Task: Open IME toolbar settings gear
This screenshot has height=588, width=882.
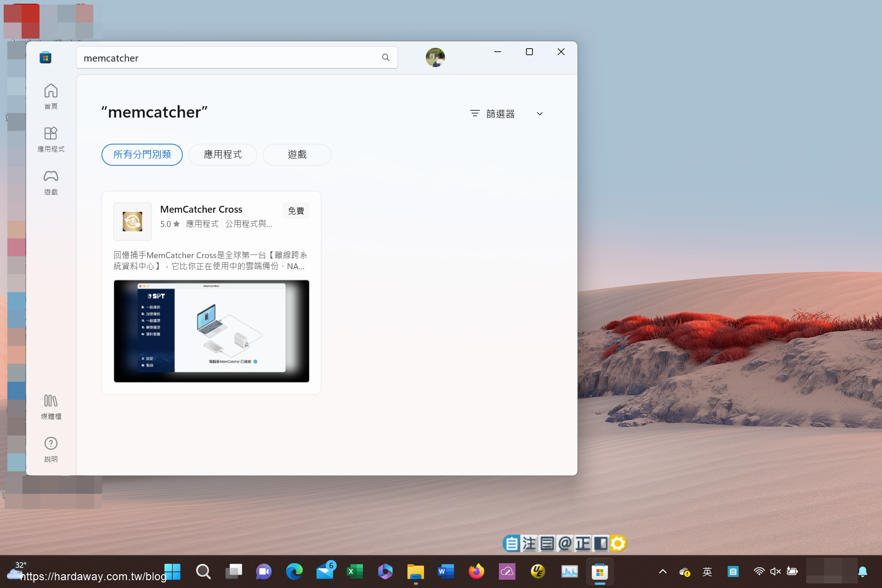Action: pyautogui.click(x=618, y=543)
